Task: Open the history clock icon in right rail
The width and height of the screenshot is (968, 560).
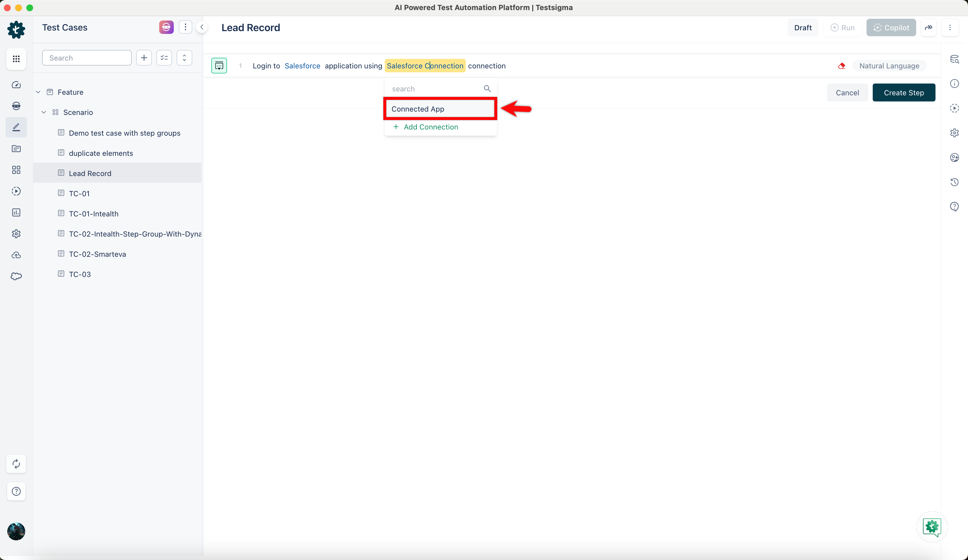Action: coord(955,182)
